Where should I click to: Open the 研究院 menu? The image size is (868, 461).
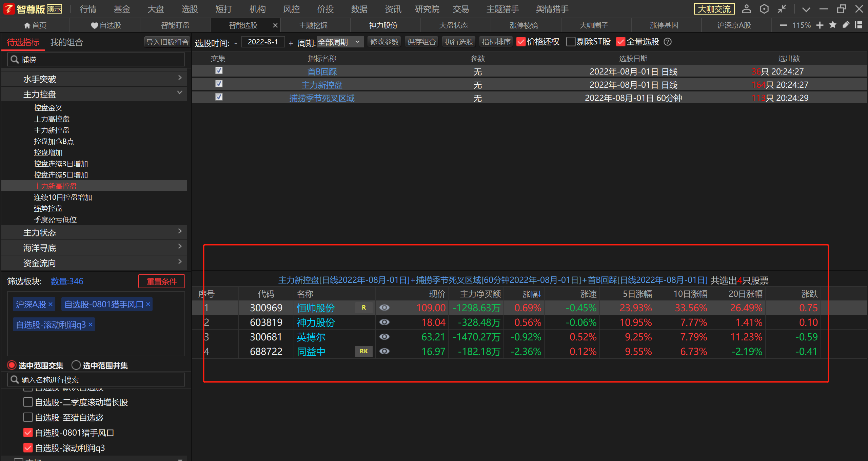(x=427, y=9)
